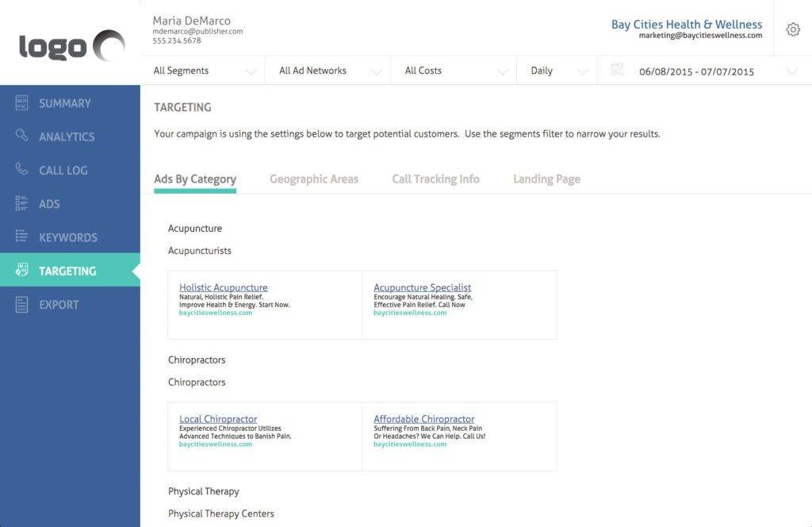Open the Holistic Acupuncture ad link
This screenshot has width=812, height=527.
pyautogui.click(x=223, y=287)
